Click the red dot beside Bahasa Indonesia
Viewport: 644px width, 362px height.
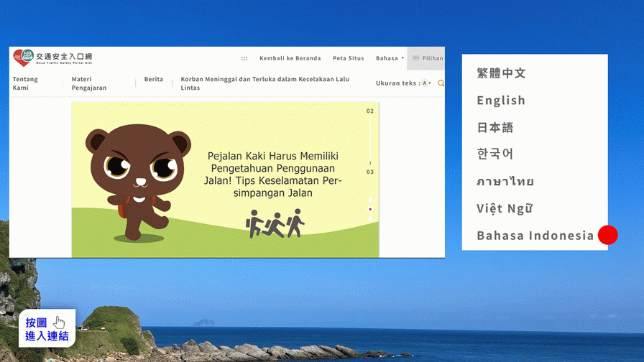click(x=607, y=235)
